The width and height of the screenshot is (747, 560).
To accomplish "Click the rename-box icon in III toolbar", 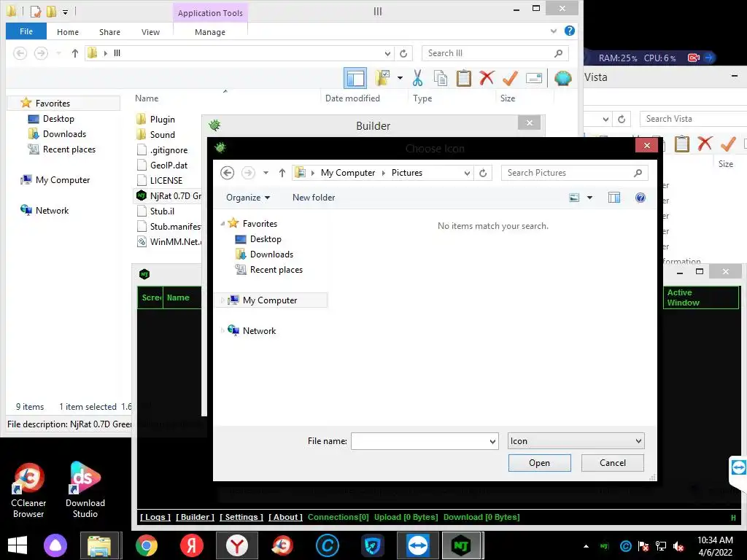I will (x=533, y=78).
